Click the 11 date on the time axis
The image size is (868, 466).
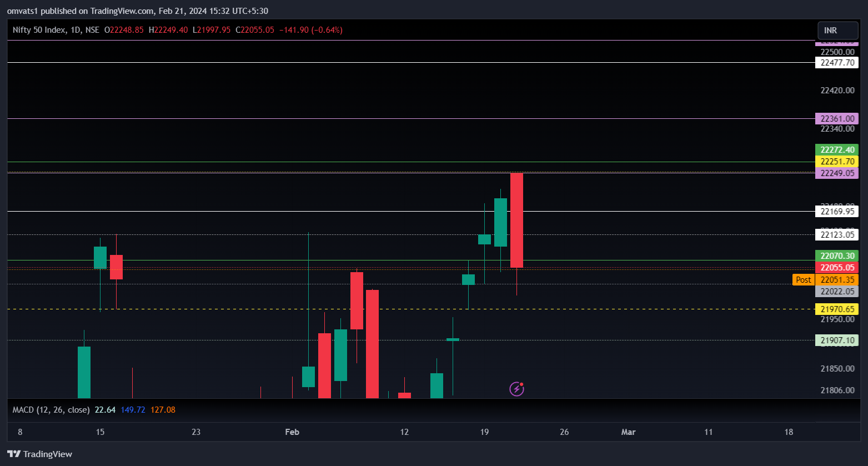[x=708, y=432]
